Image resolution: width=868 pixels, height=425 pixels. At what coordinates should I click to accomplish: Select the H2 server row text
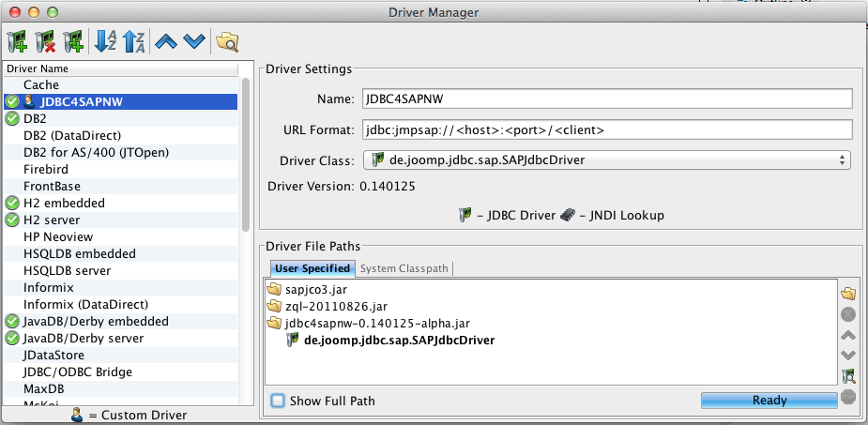(x=52, y=220)
